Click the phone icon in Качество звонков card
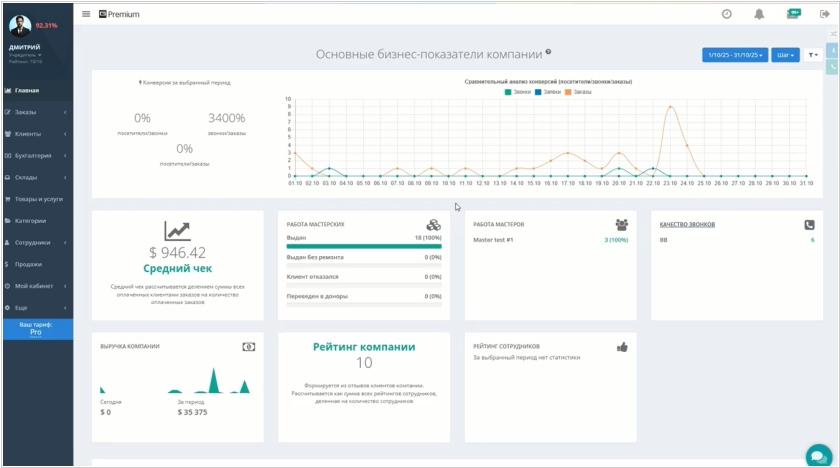Screen dimensions: 840x468 (809, 225)
